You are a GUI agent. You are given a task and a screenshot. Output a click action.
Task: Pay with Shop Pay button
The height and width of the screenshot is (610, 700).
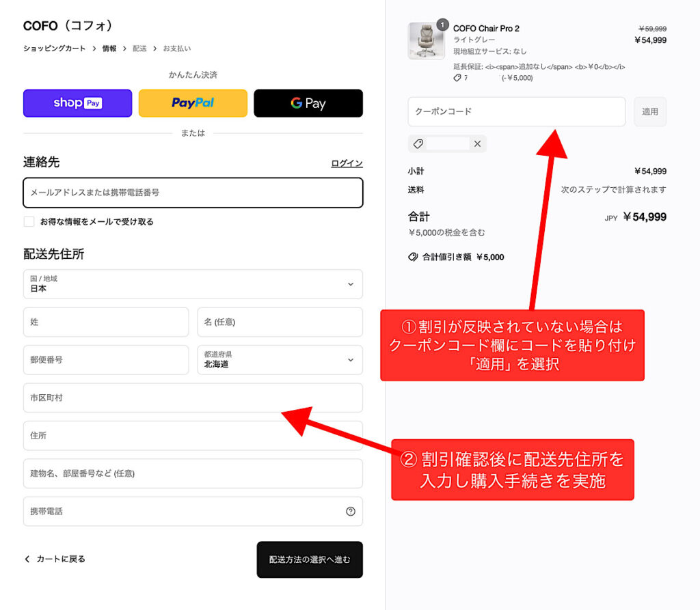click(x=78, y=103)
